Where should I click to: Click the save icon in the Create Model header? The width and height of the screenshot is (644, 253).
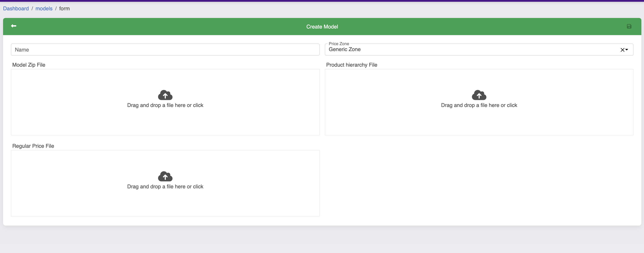[629, 27]
